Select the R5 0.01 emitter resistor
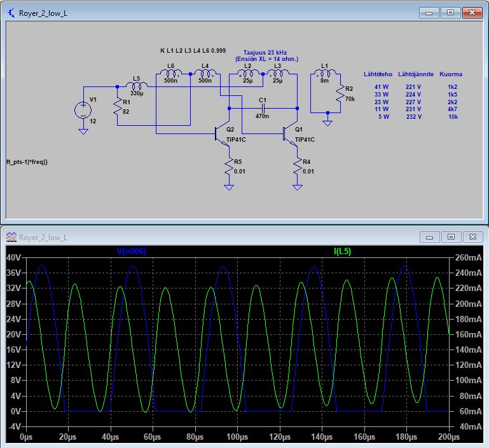 pos(229,166)
